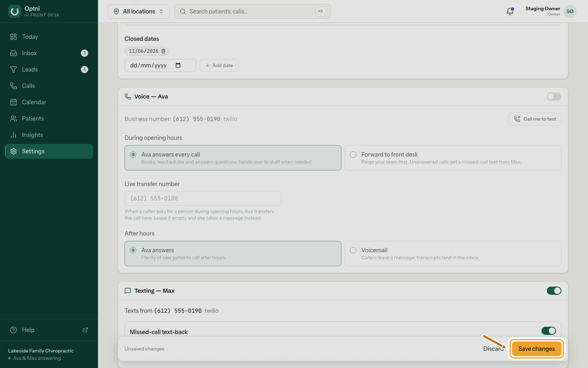
Task: Click the Texting — Max chat icon
Action: [x=128, y=291]
